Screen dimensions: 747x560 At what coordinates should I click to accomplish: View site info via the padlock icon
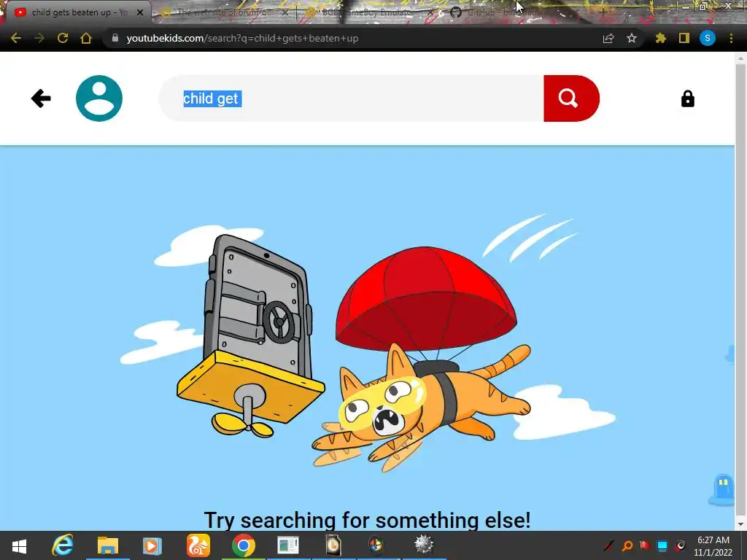115,38
